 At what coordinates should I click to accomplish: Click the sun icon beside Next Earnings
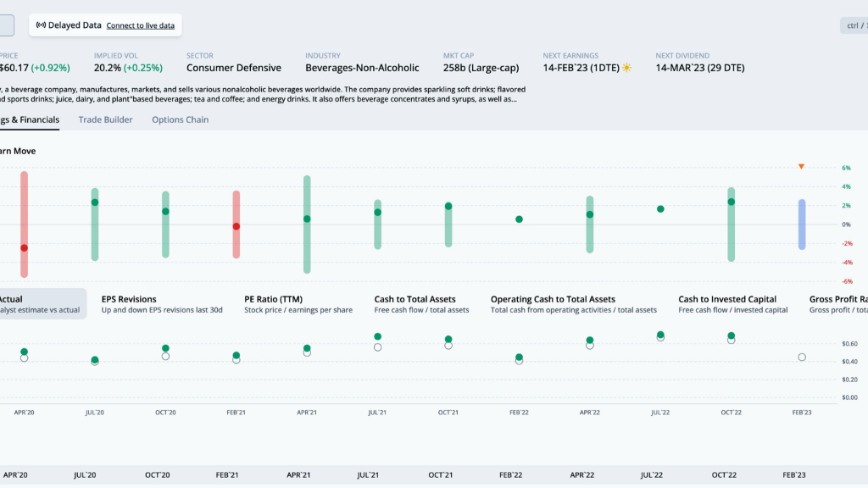(x=626, y=68)
